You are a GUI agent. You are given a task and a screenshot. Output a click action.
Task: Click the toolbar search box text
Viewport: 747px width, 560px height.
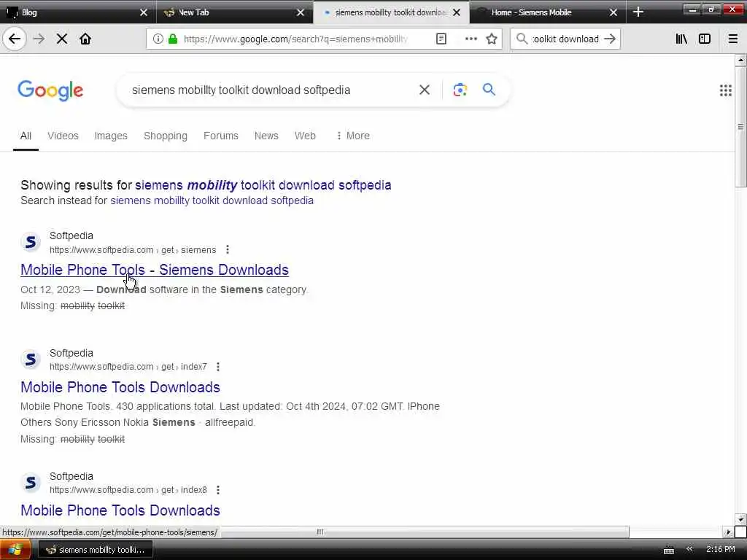(x=565, y=39)
